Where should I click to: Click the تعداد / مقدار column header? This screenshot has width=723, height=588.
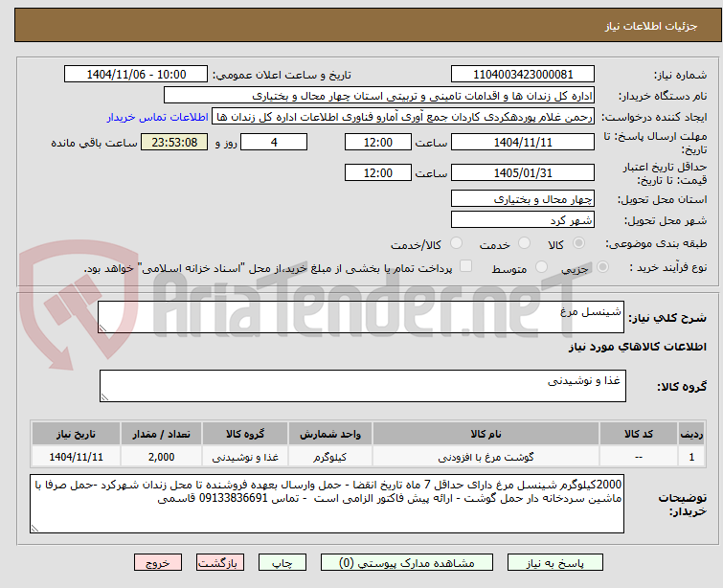click(161, 434)
